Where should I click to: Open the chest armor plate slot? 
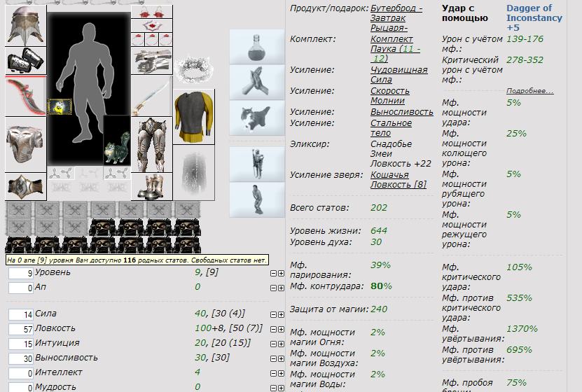click(x=26, y=143)
